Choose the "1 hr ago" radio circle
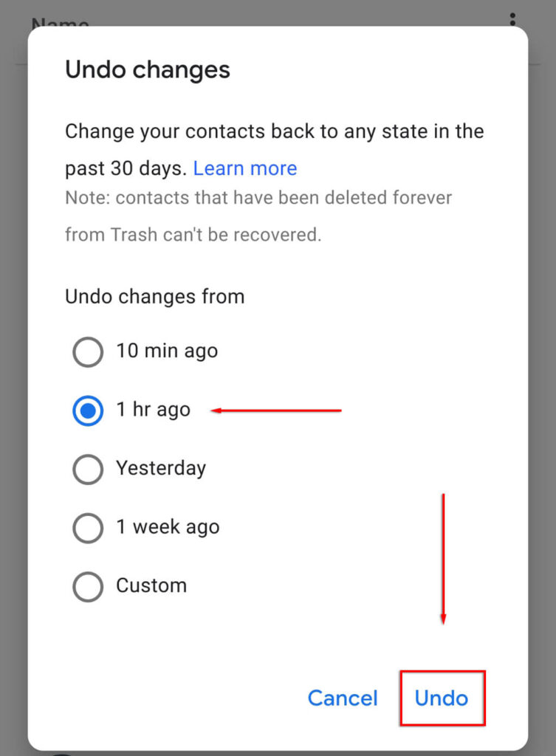 click(x=88, y=410)
